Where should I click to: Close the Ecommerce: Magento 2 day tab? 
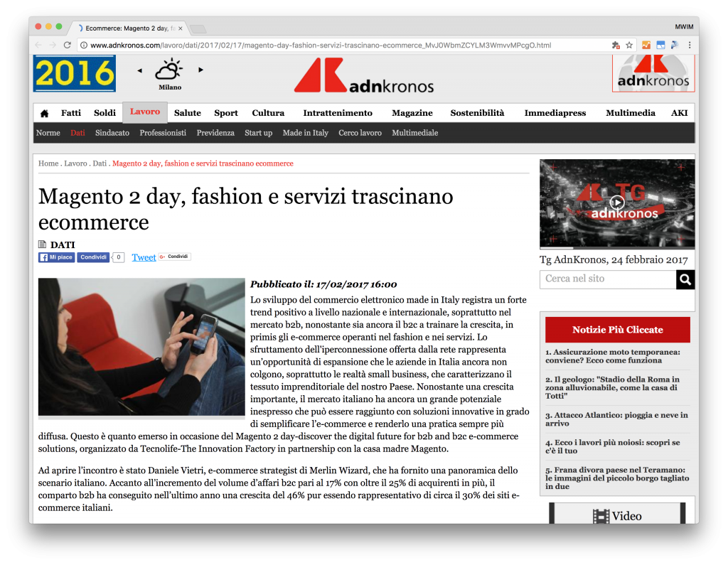click(x=180, y=28)
